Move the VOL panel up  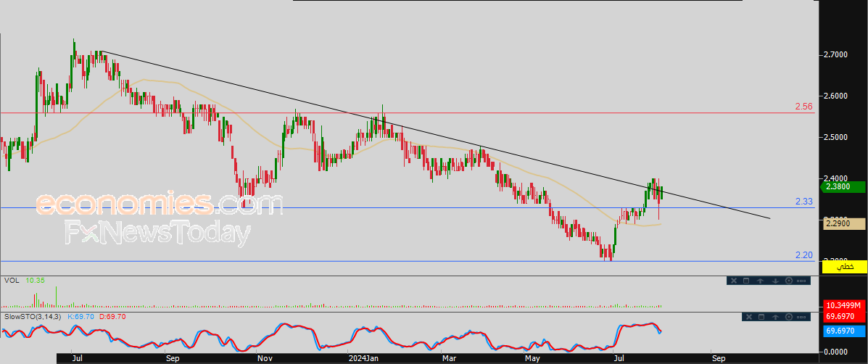click(761, 281)
